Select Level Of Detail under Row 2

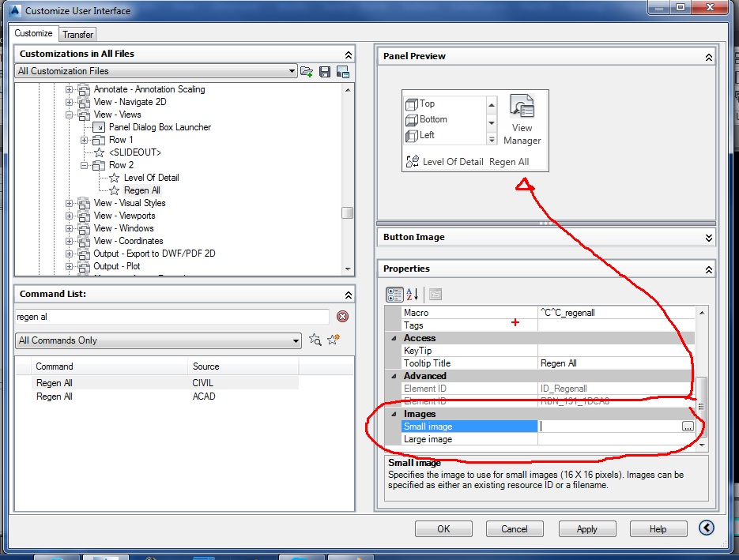point(151,178)
